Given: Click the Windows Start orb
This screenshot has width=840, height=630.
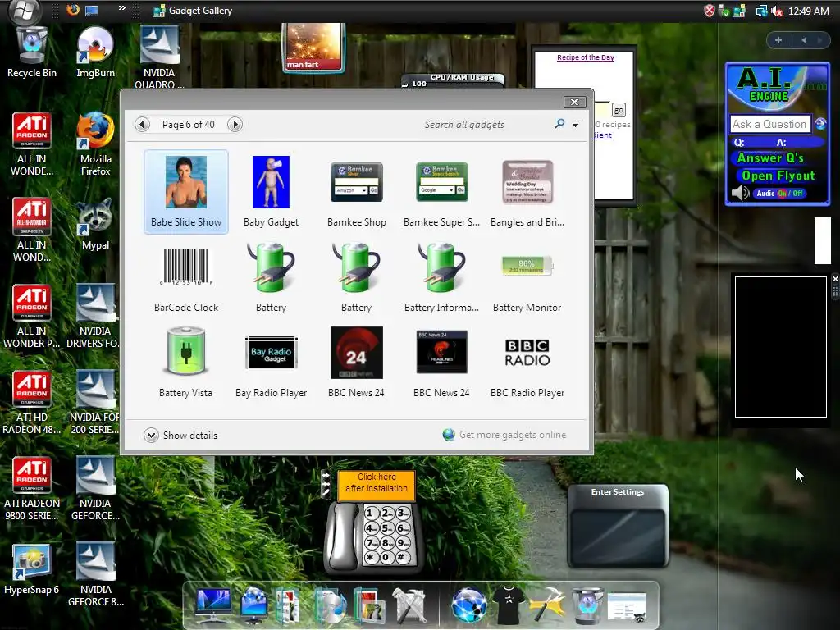Looking at the screenshot, I should click(24, 11).
